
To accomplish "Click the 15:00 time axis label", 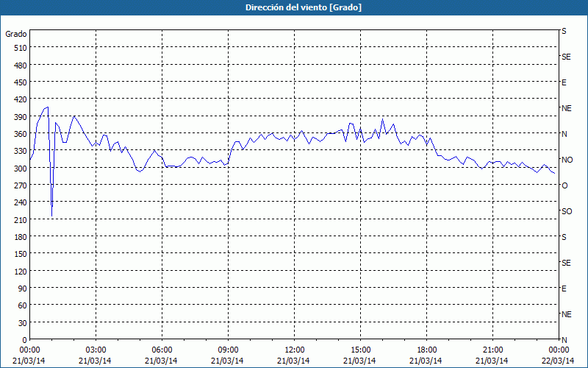I will click(360, 350).
